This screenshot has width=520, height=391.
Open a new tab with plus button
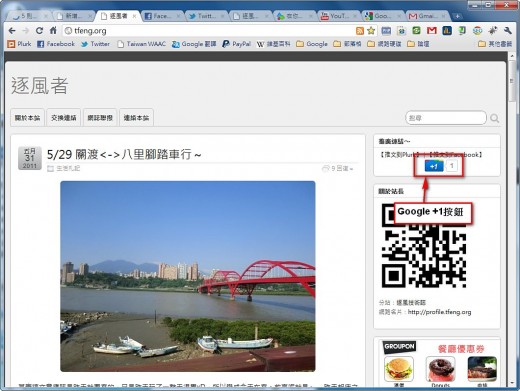[x=458, y=16]
